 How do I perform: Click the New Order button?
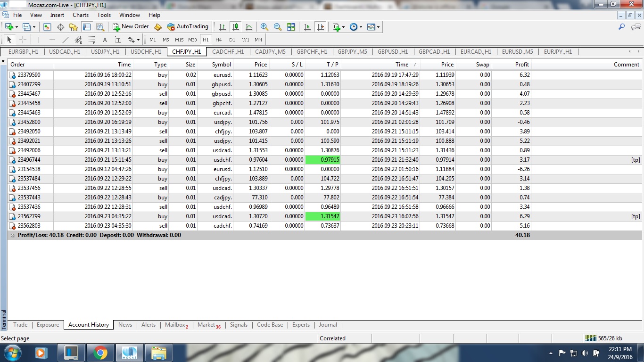(x=131, y=27)
